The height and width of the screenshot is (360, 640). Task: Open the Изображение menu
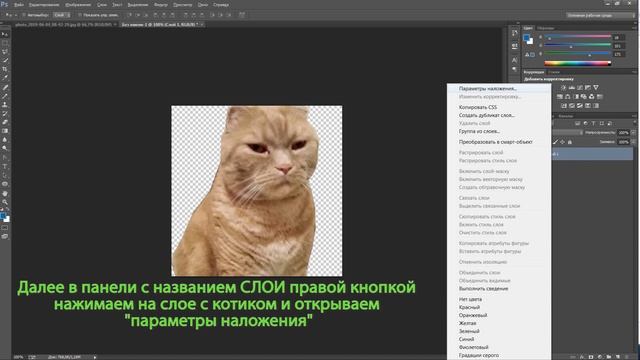point(78,5)
